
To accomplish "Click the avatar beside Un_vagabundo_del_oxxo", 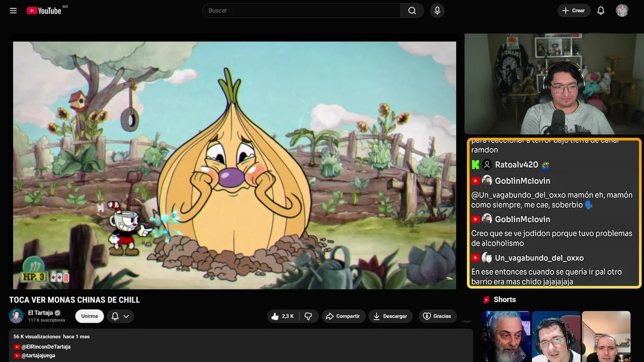I will tap(487, 258).
